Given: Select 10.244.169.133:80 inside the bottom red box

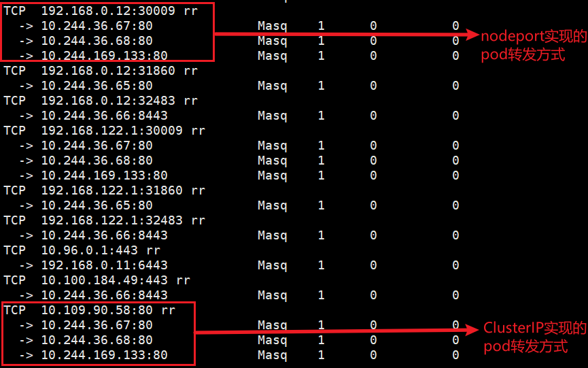Looking at the screenshot, I should [104, 355].
